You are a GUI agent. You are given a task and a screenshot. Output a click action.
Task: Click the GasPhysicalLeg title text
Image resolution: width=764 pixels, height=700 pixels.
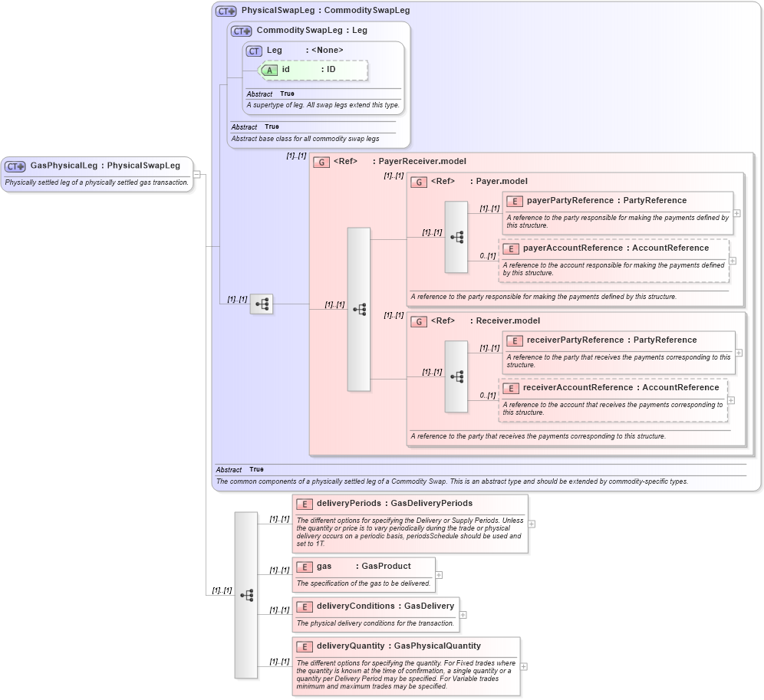104,166
